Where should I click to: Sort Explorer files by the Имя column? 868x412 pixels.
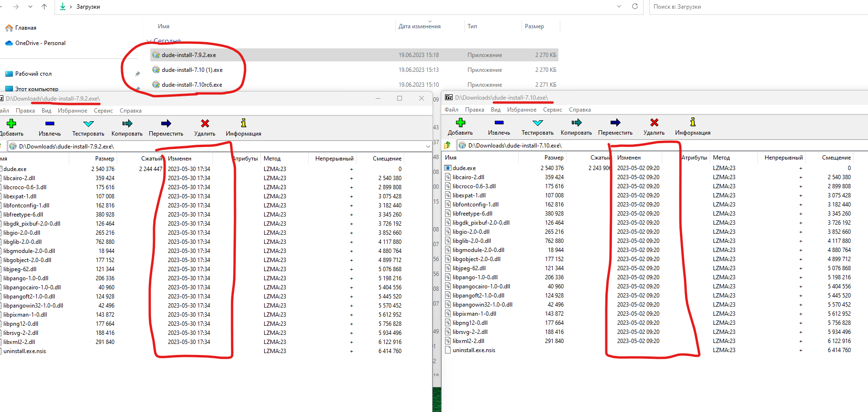point(164,26)
